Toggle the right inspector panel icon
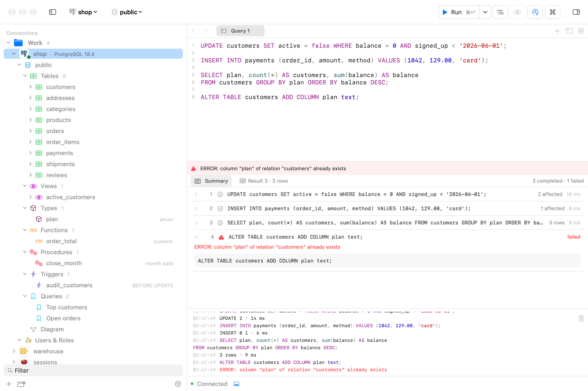Image resolution: width=588 pixels, height=391 pixels. [x=576, y=12]
